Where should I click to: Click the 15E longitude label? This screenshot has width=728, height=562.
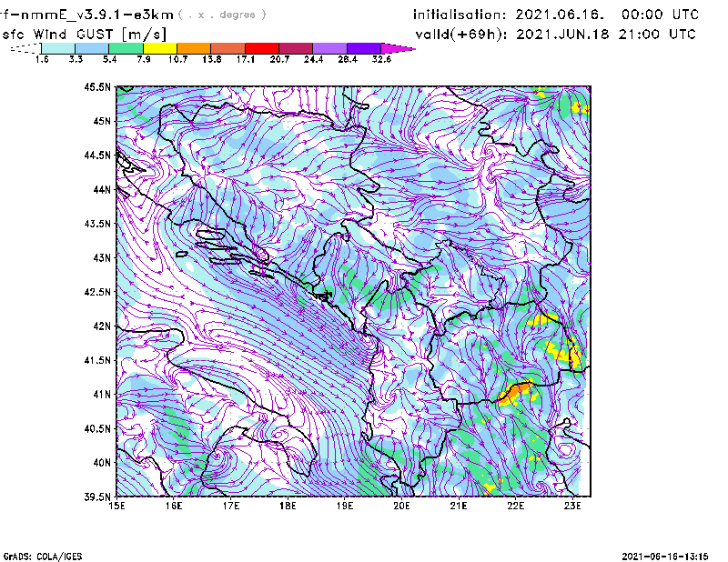click(116, 506)
